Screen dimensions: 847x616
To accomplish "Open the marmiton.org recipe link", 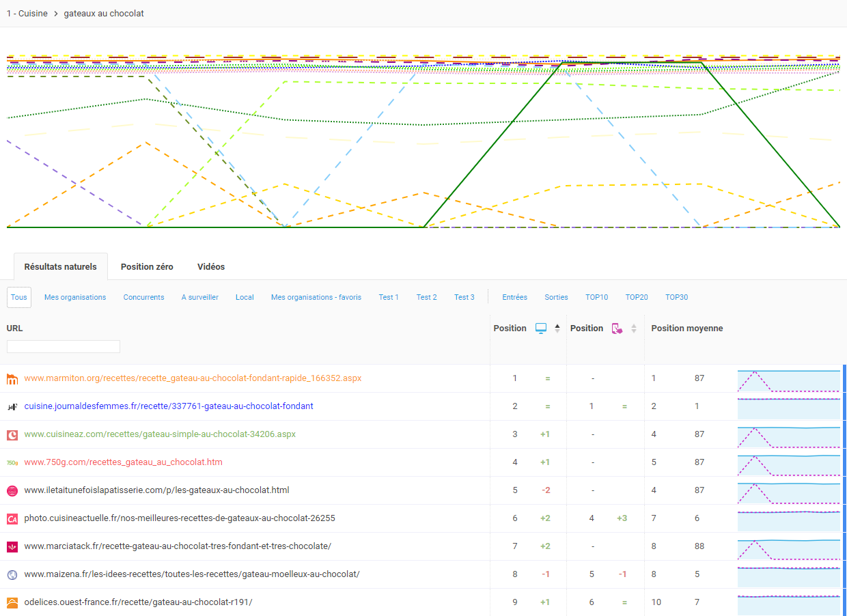I will (193, 378).
